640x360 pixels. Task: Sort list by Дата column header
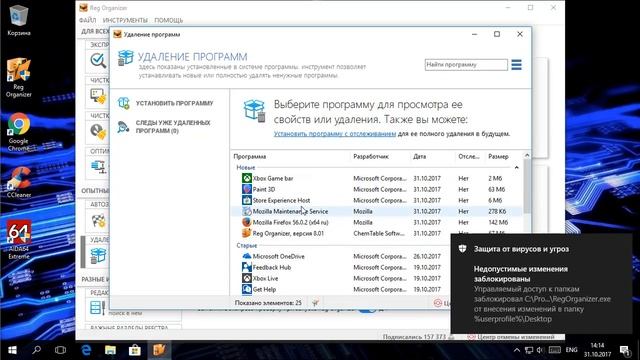pyautogui.click(x=419, y=156)
